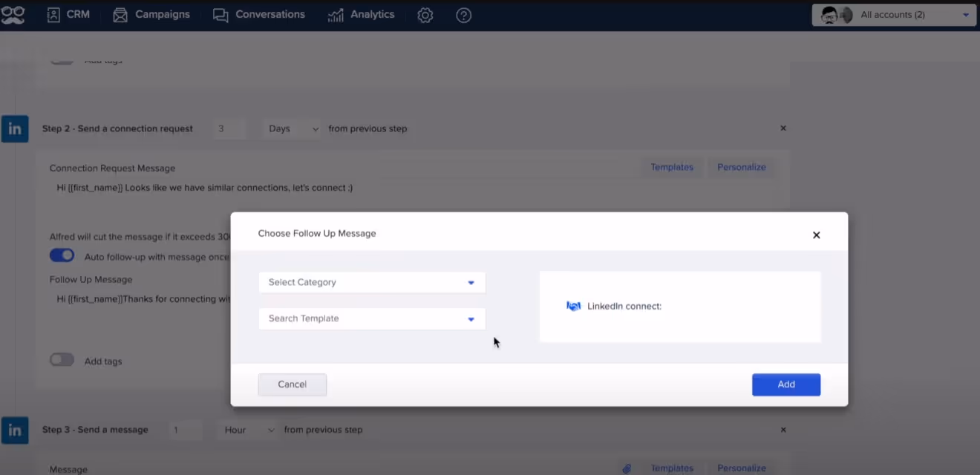
Task: Open the Search Template dropdown
Action: coord(371,318)
